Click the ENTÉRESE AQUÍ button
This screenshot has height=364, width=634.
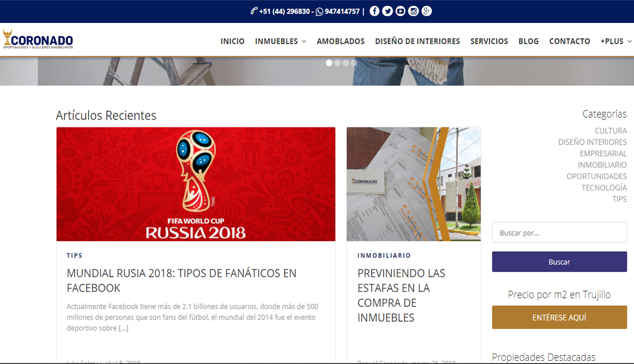point(559,318)
